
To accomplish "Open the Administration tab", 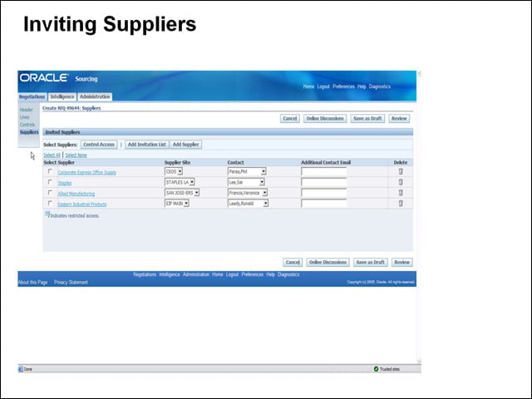I will (95, 96).
